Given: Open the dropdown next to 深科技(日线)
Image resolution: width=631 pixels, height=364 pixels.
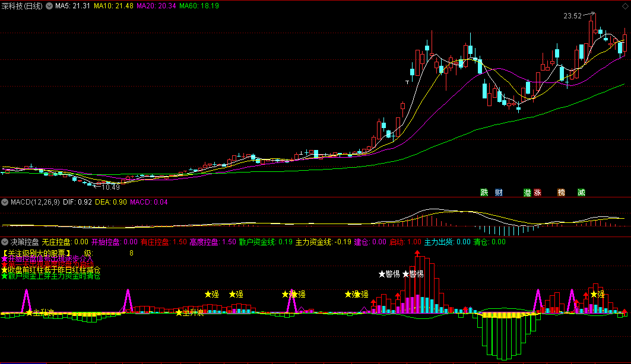Looking at the screenshot, I should pyautogui.click(x=49, y=6).
